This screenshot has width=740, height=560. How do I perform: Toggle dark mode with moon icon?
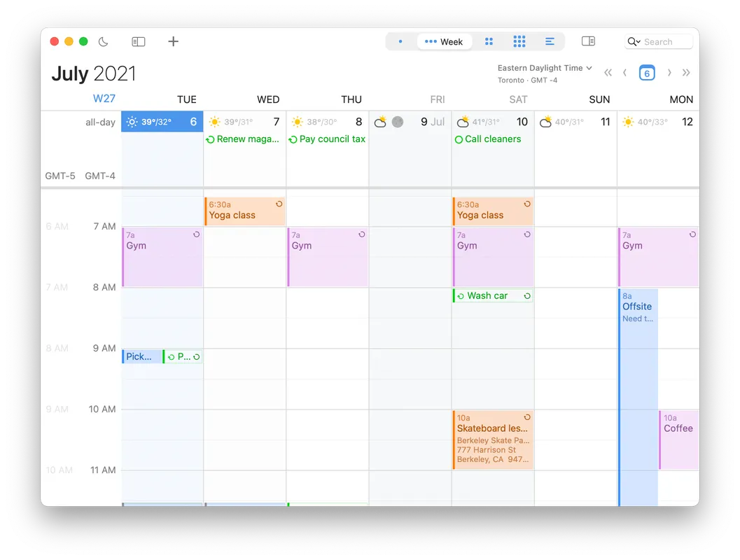click(103, 42)
